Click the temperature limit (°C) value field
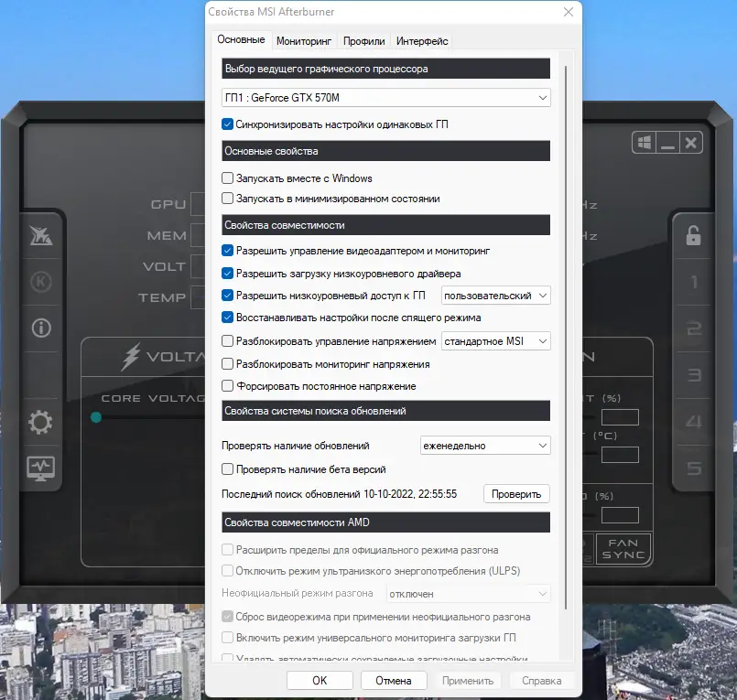Screen dimensions: 737x700 point(620,455)
